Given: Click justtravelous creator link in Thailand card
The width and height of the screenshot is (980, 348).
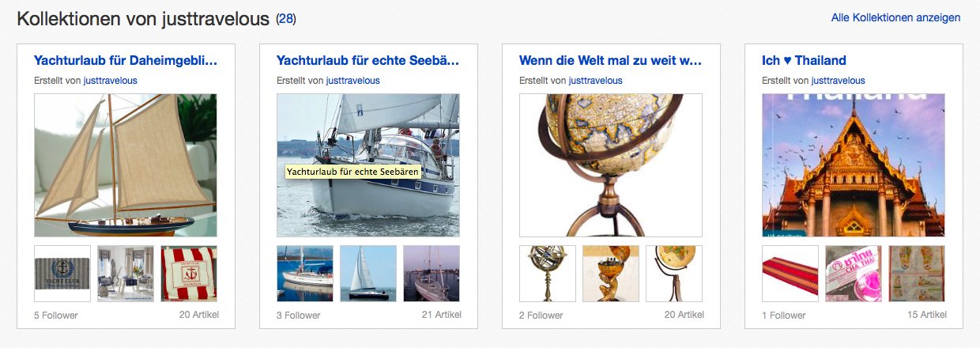Looking at the screenshot, I should pyautogui.click(x=838, y=81).
